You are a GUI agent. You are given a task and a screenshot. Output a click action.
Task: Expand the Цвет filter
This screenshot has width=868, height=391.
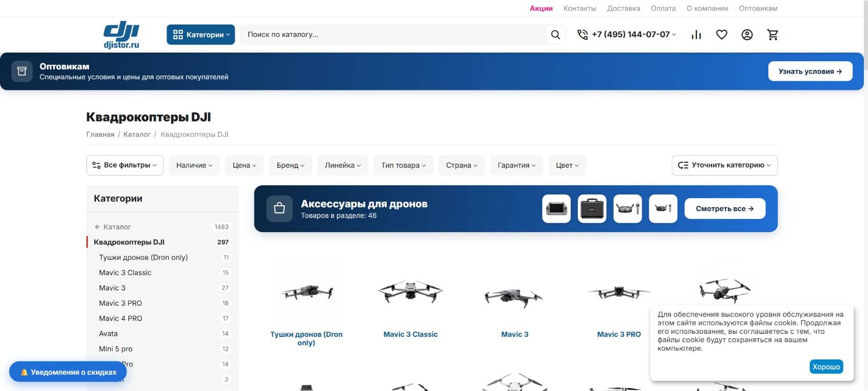(567, 165)
